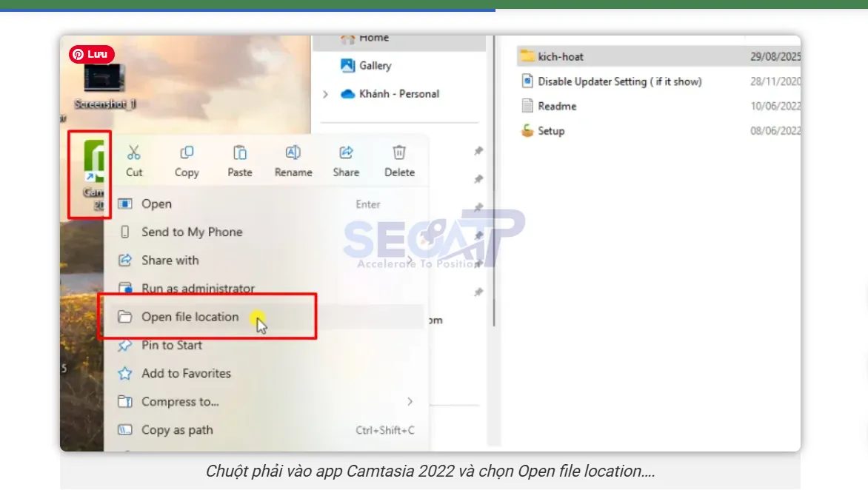Select Run as administrator

197,288
